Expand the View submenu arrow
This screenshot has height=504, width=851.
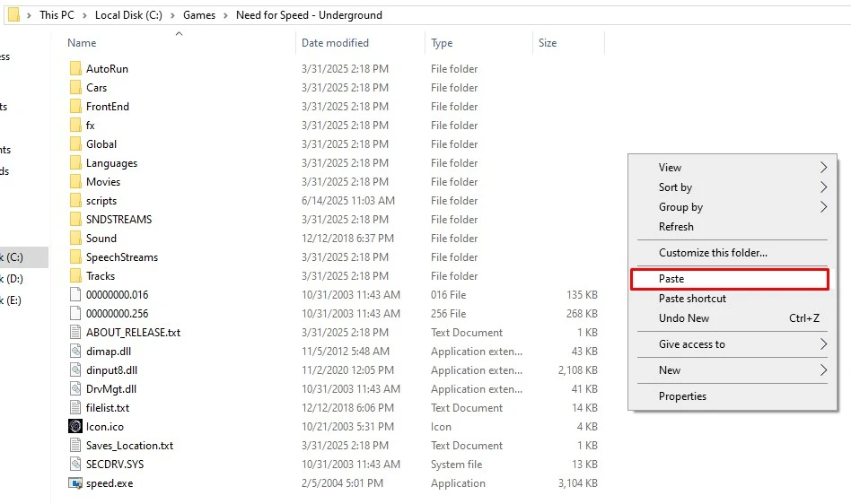click(x=823, y=168)
